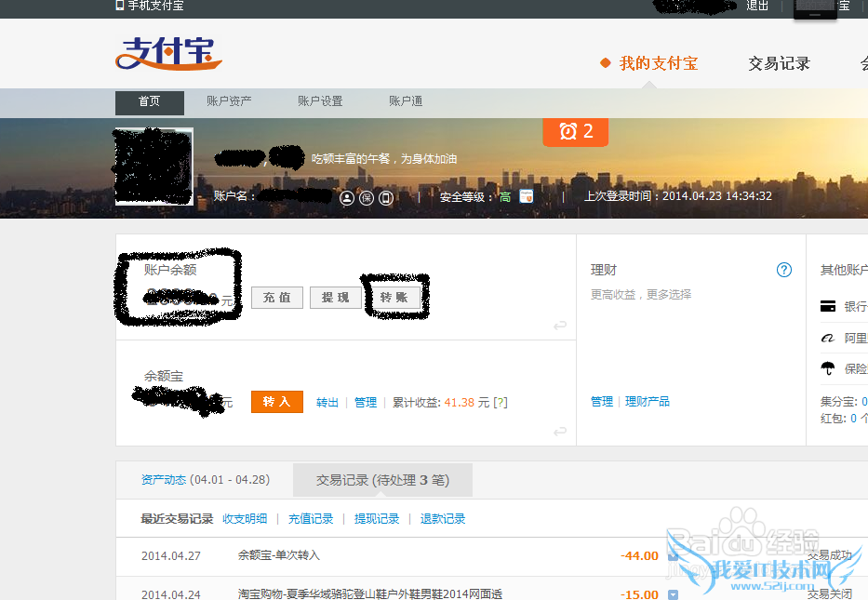868x600 pixels.
Task: Click the 2014.04.27 transaction date
Action: pyautogui.click(x=171, y=555)
